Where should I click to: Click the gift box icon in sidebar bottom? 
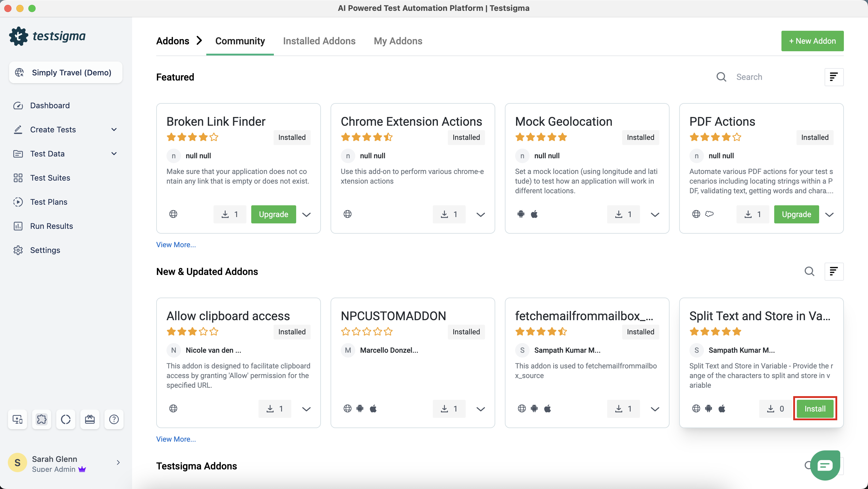(90, 419)
